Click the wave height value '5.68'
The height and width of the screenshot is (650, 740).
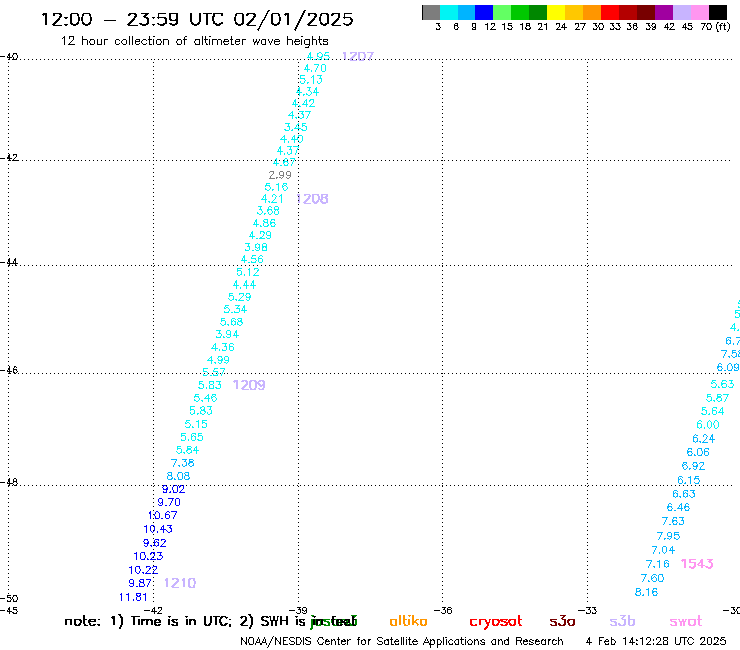231,322
